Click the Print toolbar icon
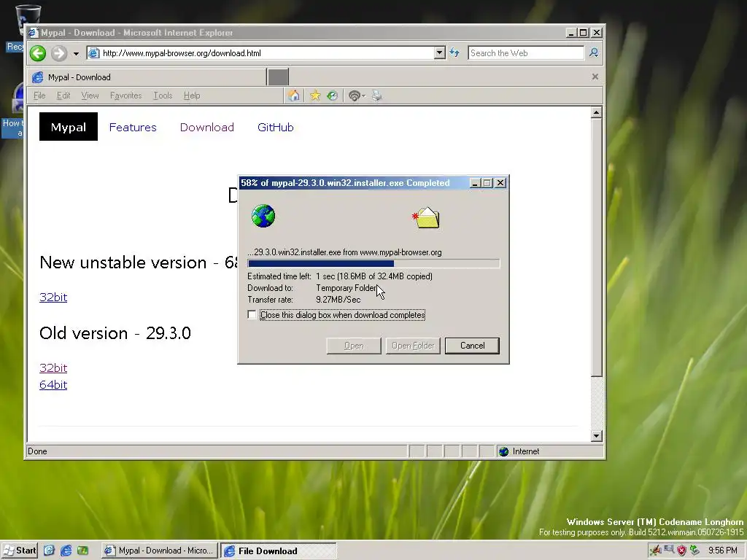This screenshot has width=747, height=560. 377,96
